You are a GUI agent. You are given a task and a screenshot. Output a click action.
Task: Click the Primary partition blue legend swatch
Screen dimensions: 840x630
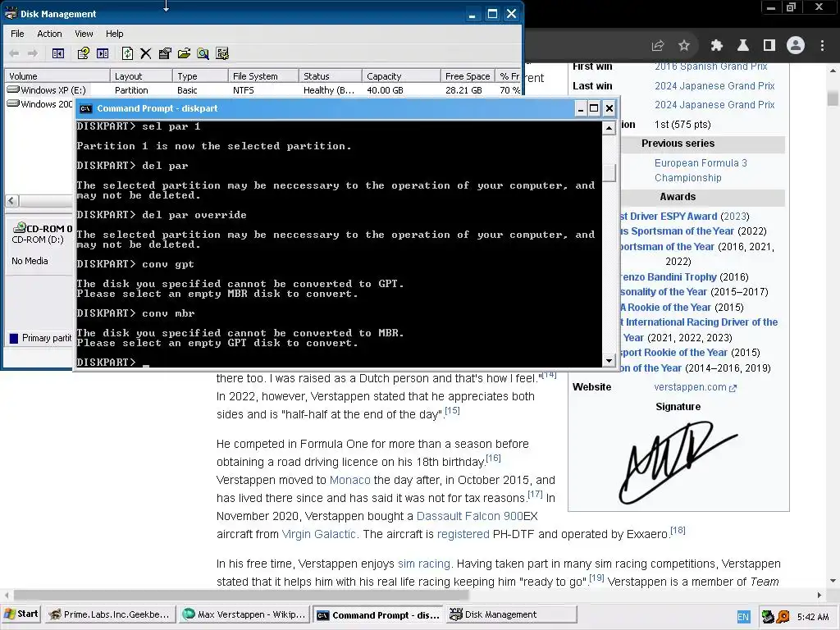(14, 338)
